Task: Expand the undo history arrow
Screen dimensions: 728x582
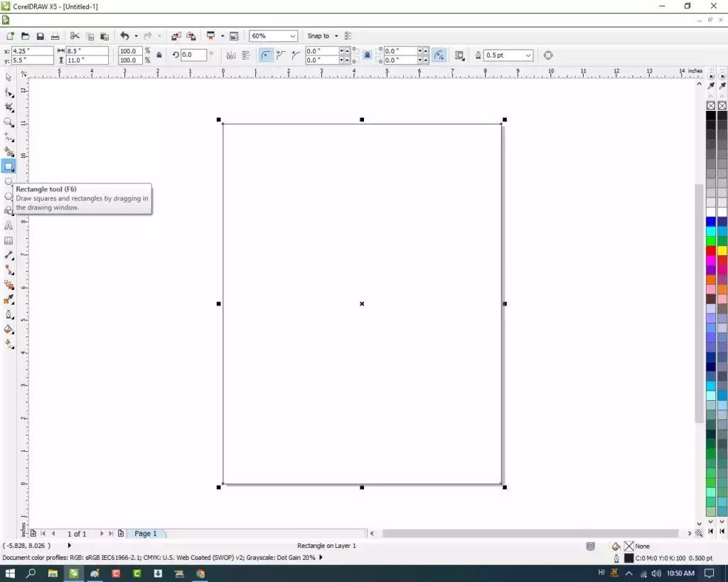Action: [136, 36]
